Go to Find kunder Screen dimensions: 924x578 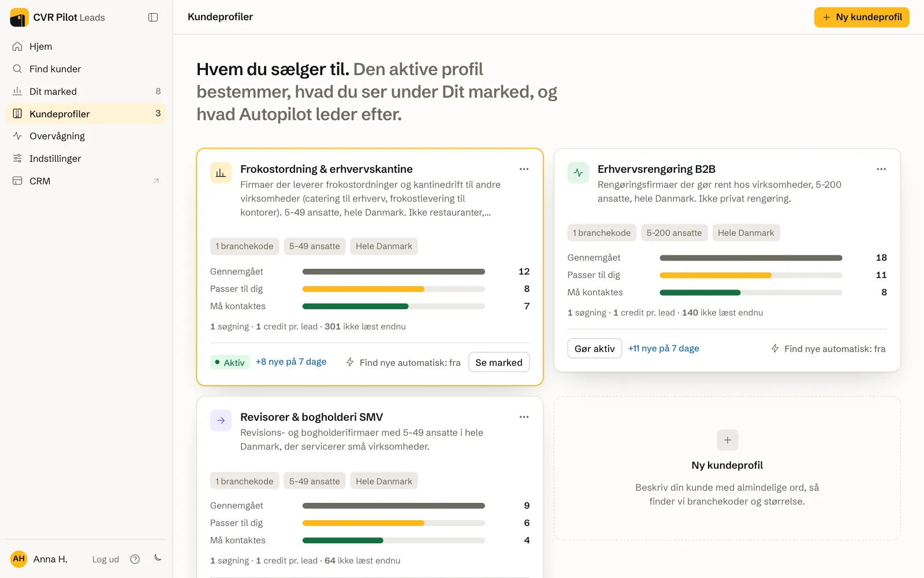[86, 69]
